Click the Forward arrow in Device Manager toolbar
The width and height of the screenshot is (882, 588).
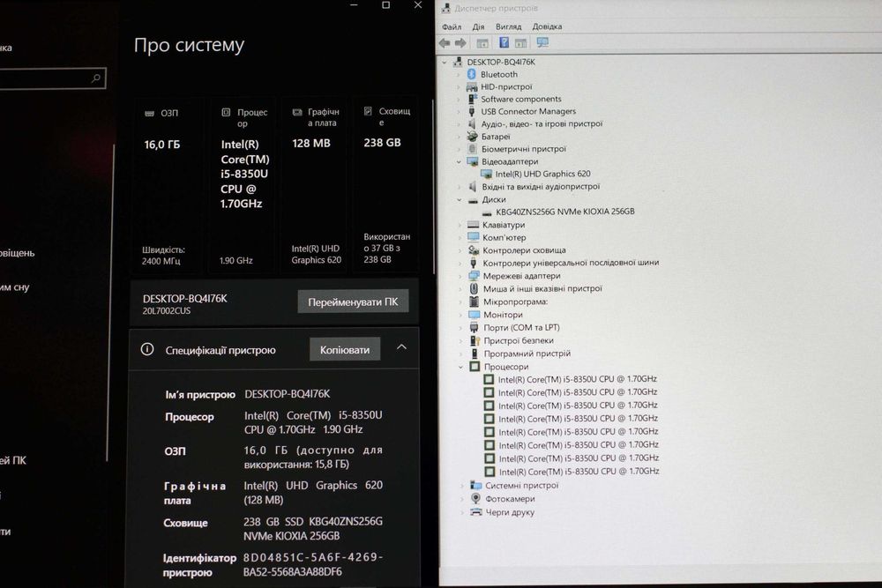(460, 43)
